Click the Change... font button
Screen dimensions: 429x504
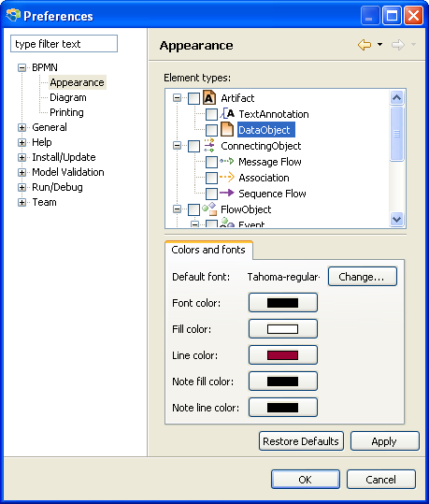click(363, 277)
